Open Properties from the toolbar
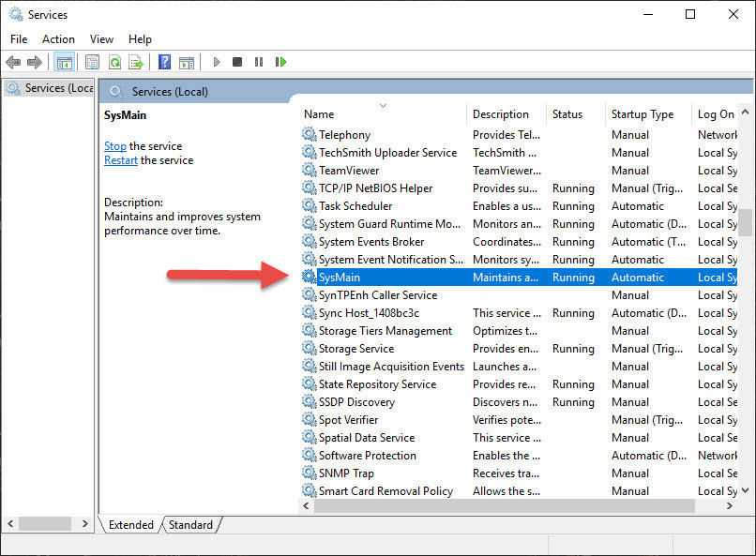The width and height of the screenshot is (756, 556). tap(92, 62)
